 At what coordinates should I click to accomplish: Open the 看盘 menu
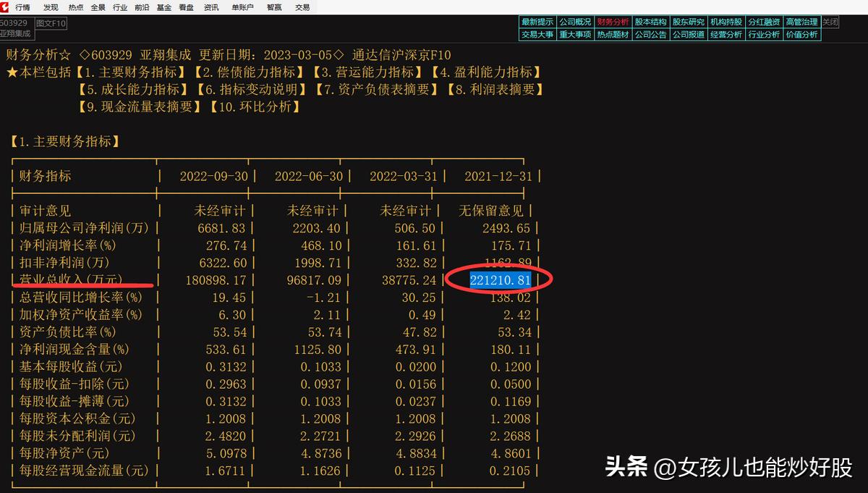point(187,7)
